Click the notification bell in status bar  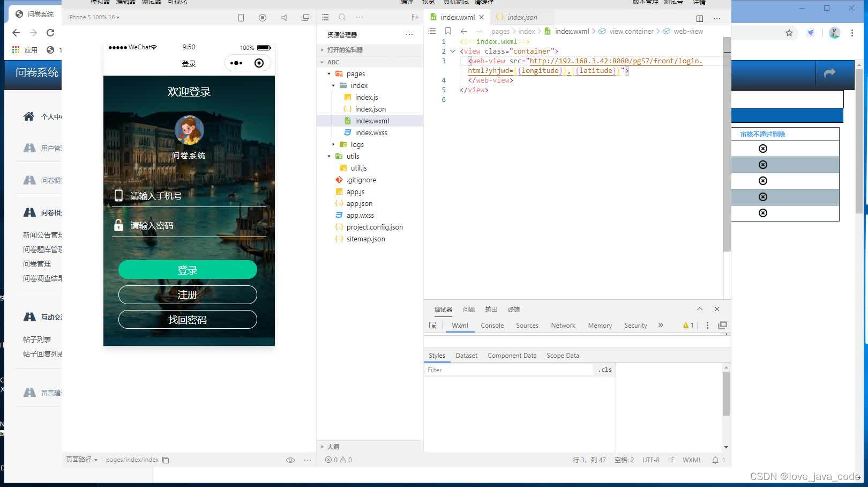[715, 460]
